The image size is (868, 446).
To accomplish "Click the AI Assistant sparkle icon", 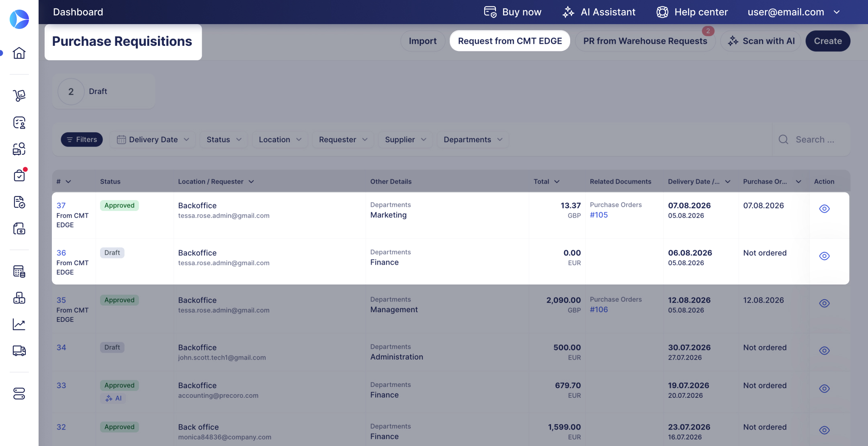I will [568, 12].
